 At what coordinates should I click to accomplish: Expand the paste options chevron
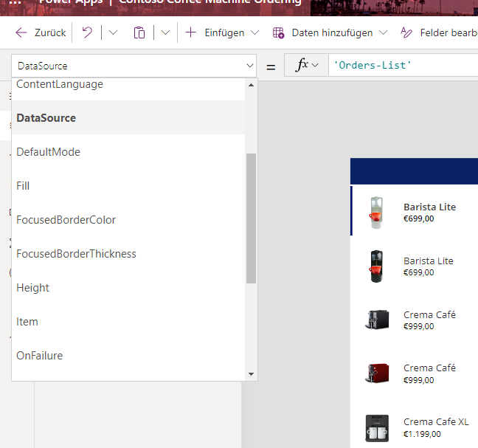[x=165, y=32]
